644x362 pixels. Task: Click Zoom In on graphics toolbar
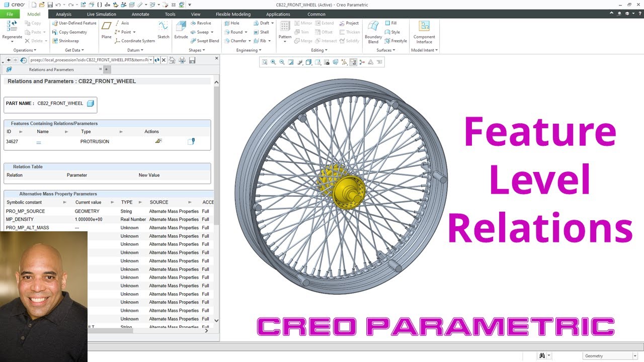pos(273,62)
